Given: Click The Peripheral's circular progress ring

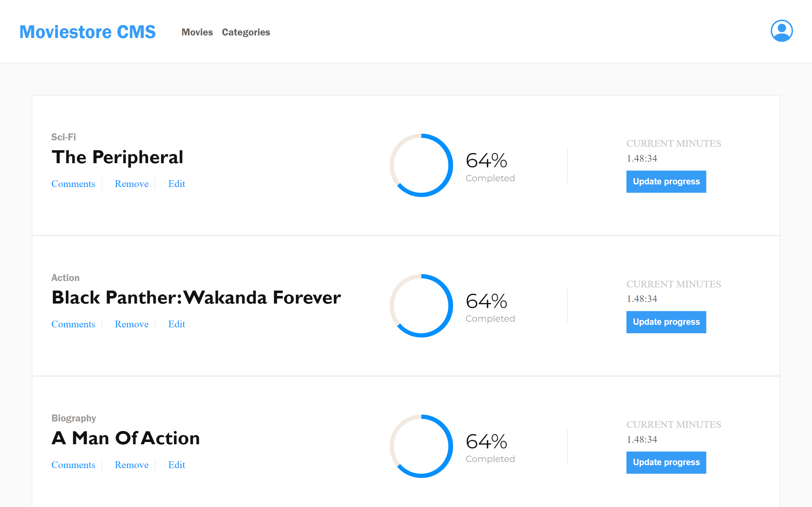Looking at the screenshot, I should click(x=421, y=165).
